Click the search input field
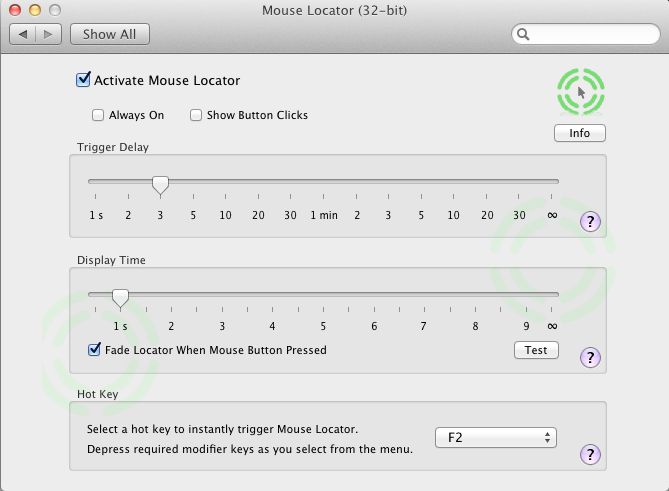This screenshot has height=491, width=669. point(585,34)
